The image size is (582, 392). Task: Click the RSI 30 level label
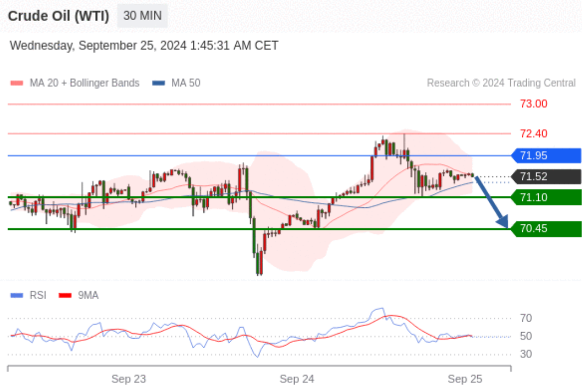[526, 354]
